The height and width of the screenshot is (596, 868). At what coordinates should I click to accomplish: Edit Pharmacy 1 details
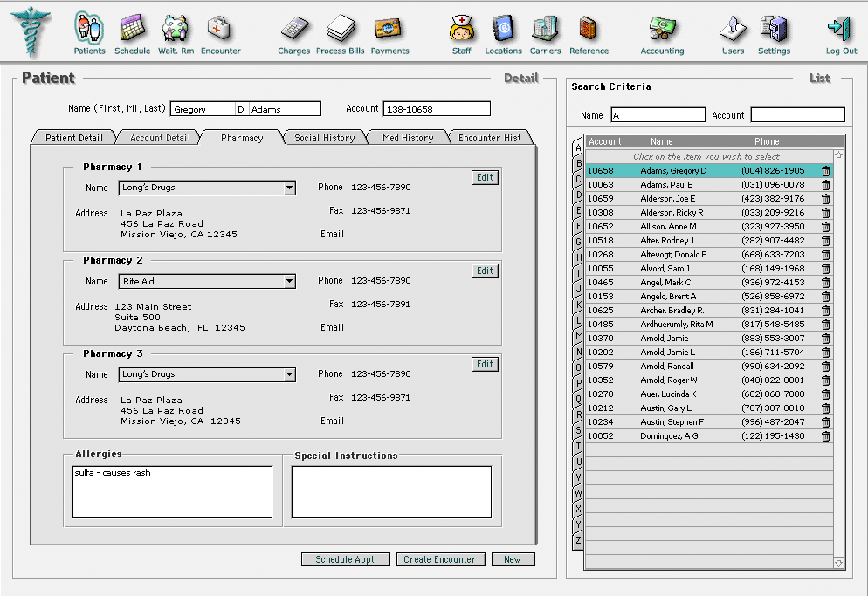(485, 178)
